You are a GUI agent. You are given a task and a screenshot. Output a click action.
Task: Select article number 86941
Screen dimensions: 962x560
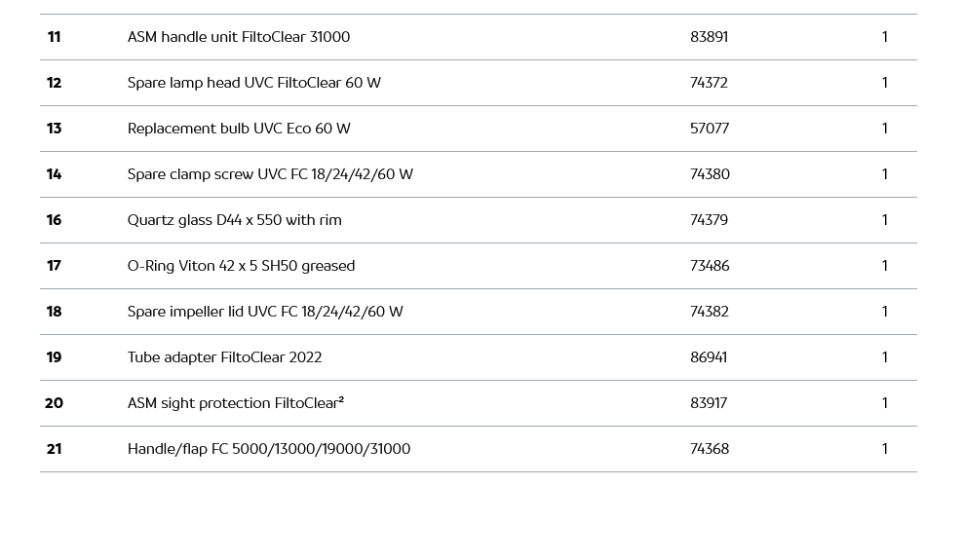[x=709, y=357]
